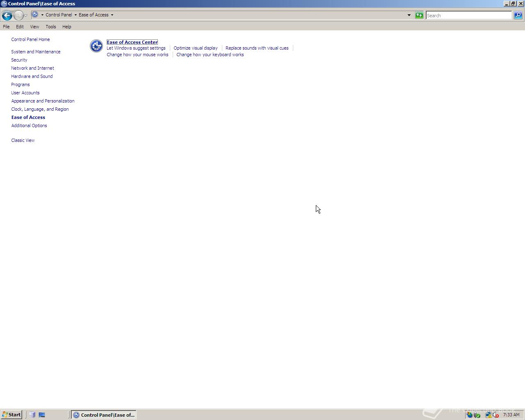Click the Ease of Access breadcrumb
The height and width of the screenshot is (420, 525).
[94, 15]
